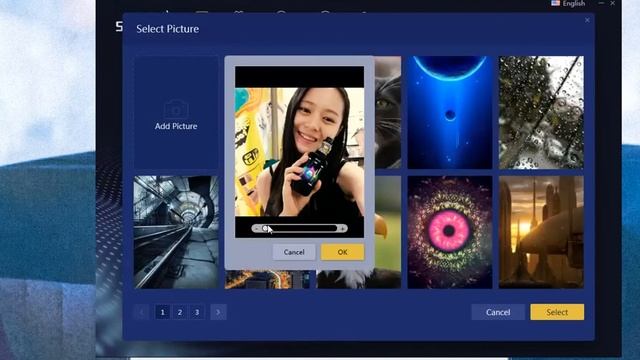Click the zoom slider handle
Viewport: 640px width, 360px height.
click(x=265, y=229)
